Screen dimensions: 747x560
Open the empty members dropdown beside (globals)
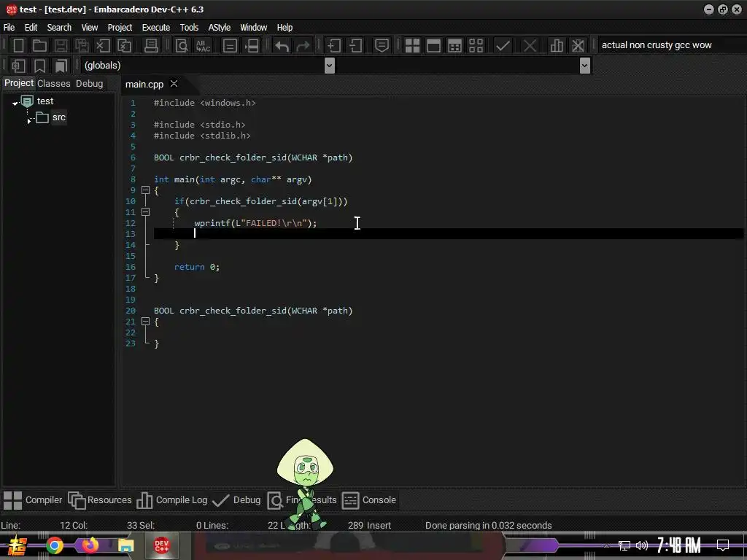pos(585,66)
